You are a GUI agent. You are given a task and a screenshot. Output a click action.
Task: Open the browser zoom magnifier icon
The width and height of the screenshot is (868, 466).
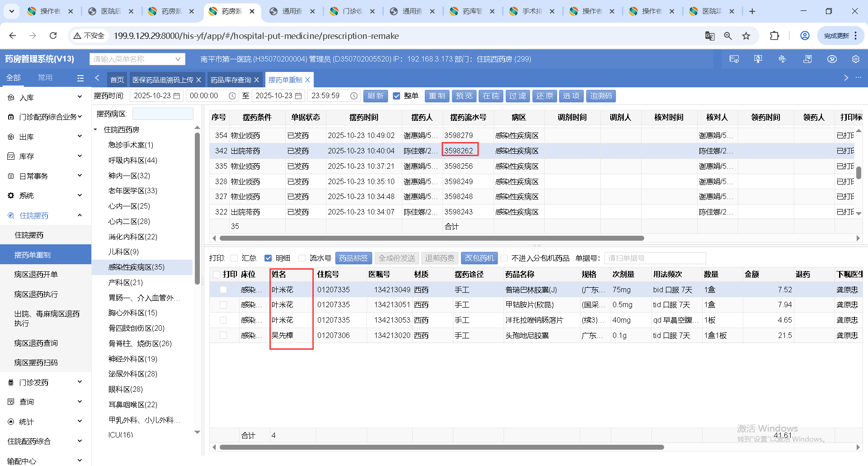pos(728,36)
